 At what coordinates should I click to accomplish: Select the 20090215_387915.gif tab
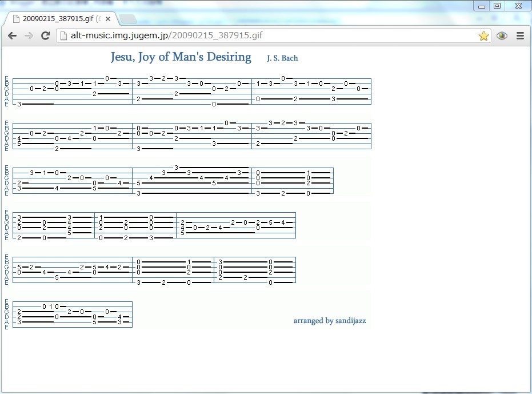61,19
